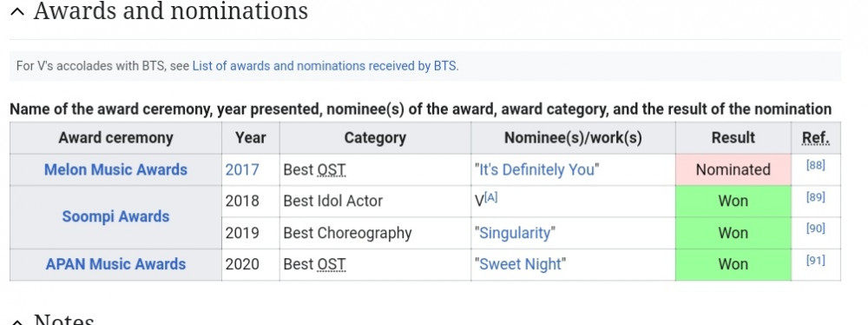Screen dimensions: 868x325
Task: Open reference 88 citation
Action: (815, 165)
